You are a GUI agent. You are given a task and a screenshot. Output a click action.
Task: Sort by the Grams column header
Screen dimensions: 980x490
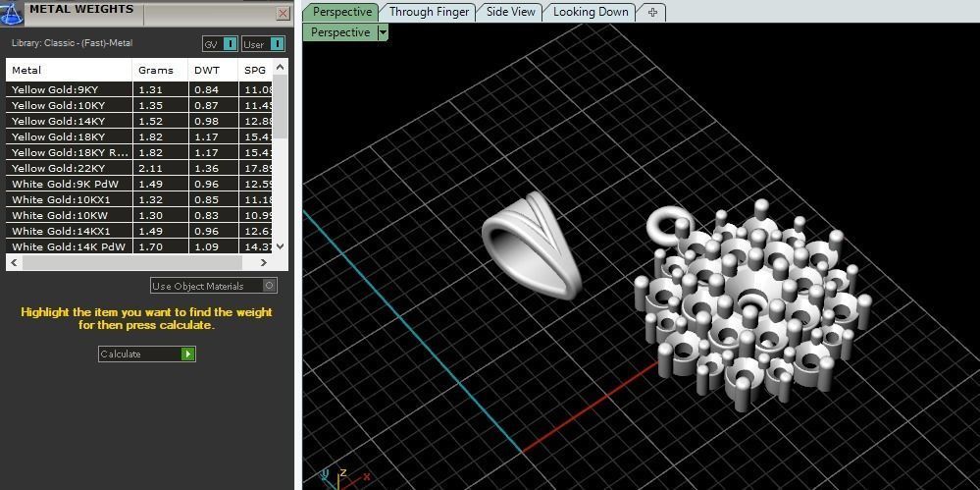tap(161, 70)
